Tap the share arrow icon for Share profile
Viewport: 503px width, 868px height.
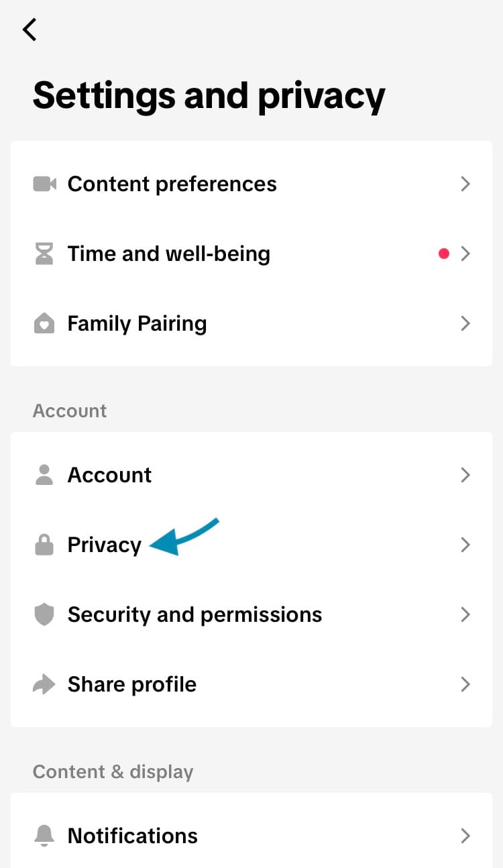coord(44,684)
